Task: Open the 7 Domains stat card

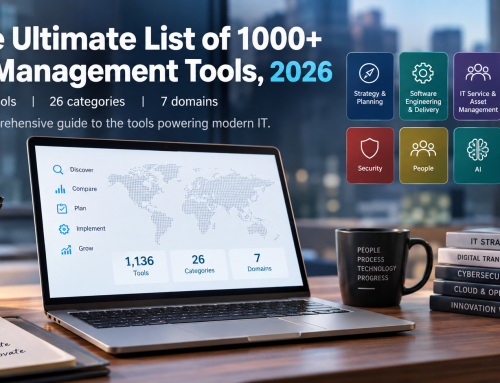Action: point(258,263)
